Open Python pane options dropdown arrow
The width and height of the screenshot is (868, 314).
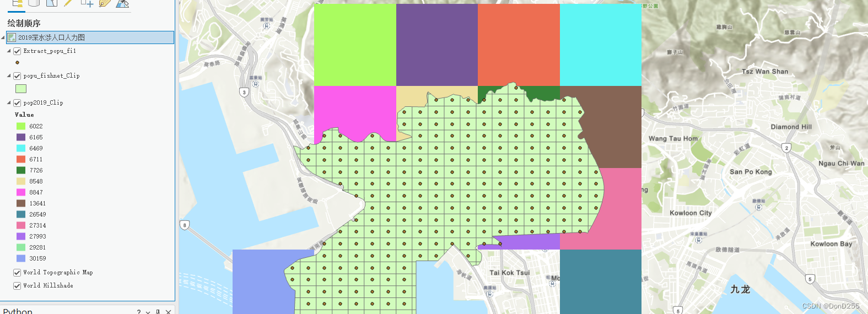pyautogui.click(x=148, y=312)
